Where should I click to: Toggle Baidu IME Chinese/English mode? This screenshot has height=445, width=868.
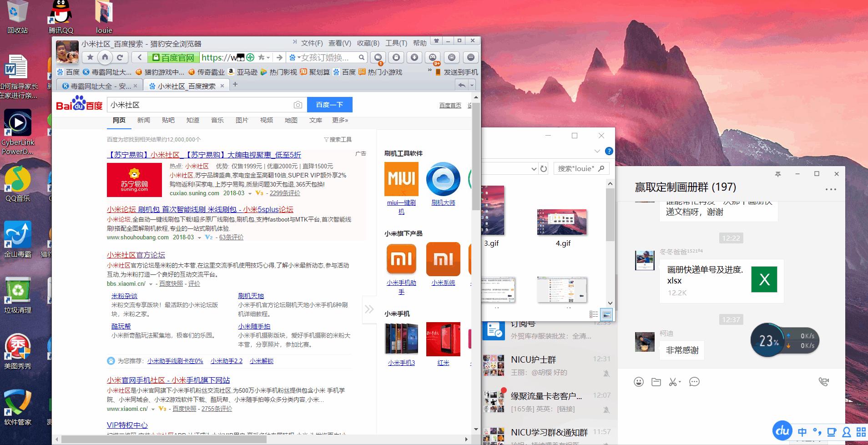pyautogui.click(x=802, y=432)
